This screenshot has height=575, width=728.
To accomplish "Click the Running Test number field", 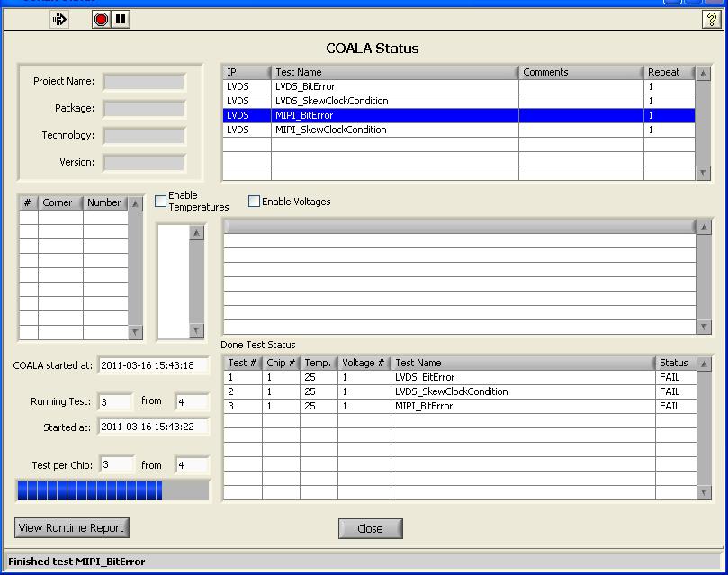I will click(x=116, y=401).
